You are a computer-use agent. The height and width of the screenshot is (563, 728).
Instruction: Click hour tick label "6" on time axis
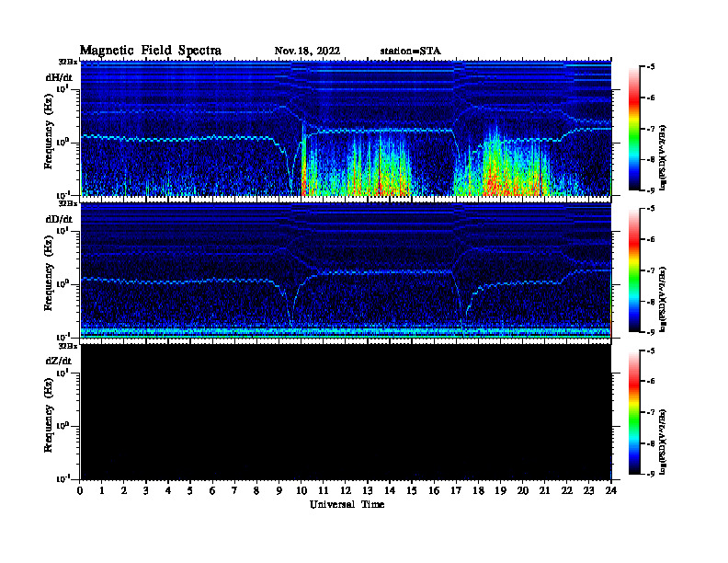point(212,491)
